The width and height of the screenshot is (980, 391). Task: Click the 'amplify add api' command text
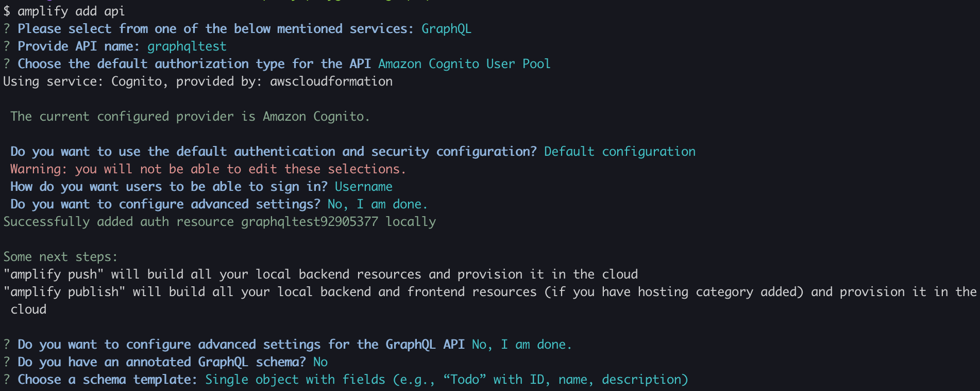pos(71,11)
